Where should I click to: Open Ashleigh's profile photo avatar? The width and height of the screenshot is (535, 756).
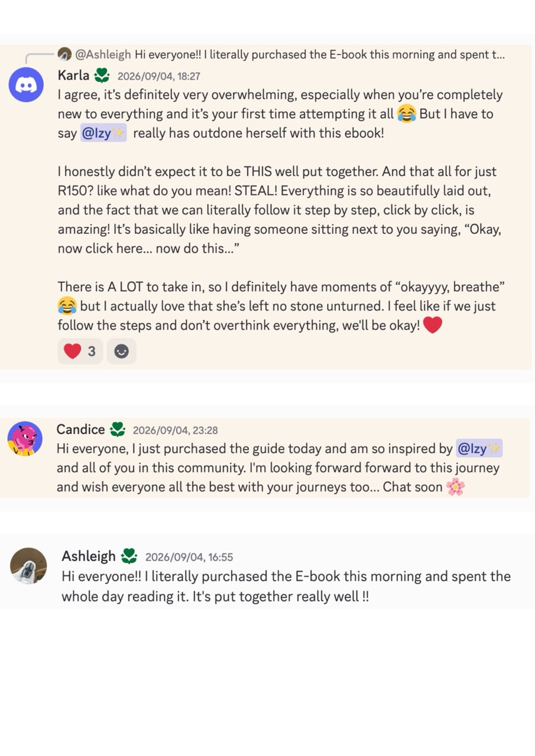point(28,566)
